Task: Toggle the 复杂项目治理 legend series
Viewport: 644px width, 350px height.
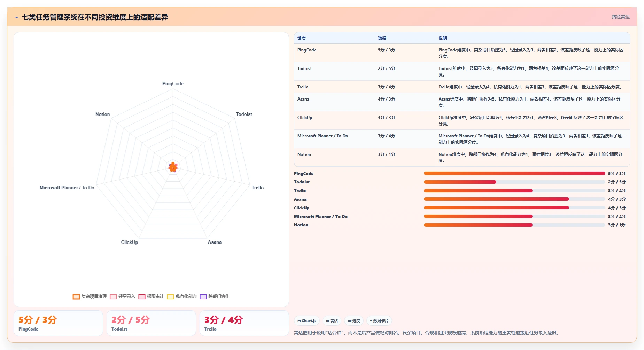Action: tap(90, 296)
